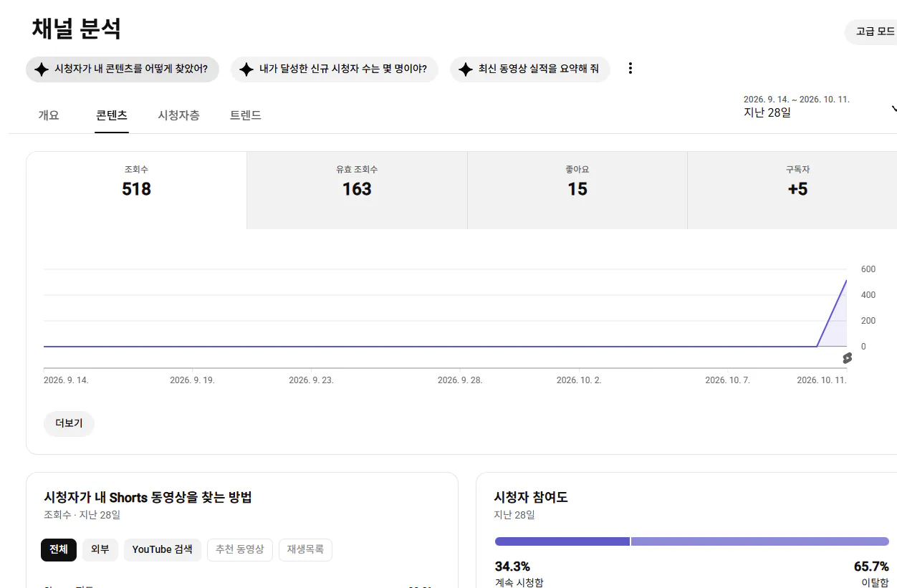The width and height of the screenshot is (897, 588).
Task: Open the three-dot more options menu
Action: click(x=630, y=69)
